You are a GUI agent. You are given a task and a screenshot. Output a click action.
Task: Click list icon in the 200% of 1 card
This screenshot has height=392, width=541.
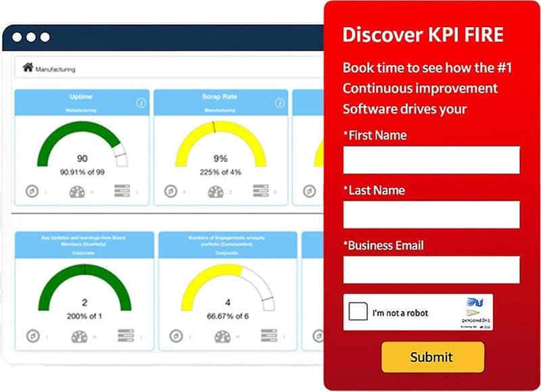point(126,335)
